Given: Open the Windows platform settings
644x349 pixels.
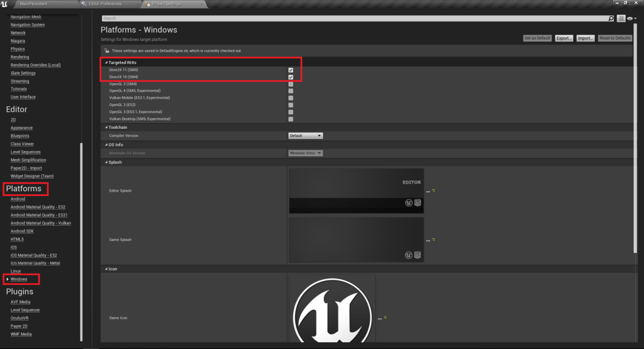Looking at the screenshot, I should [x=19, y=279].
